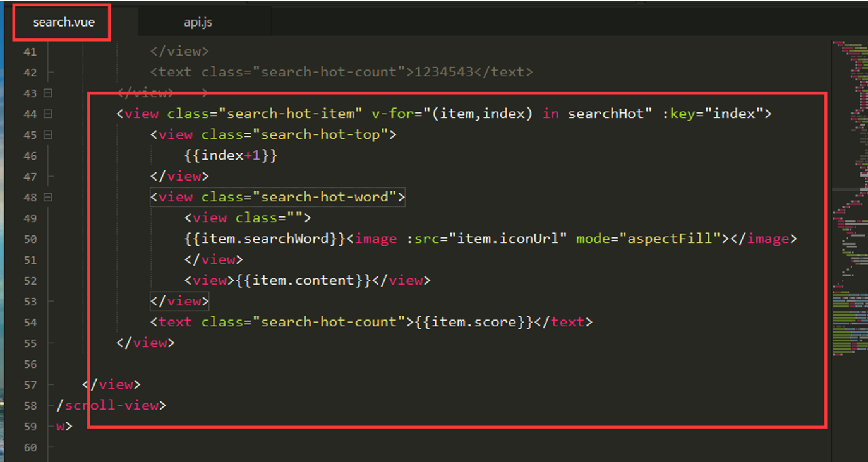The width and height of the screenshot is (868, 462).
Task: Collapse the fold marker on line 43
Action: 48,93
